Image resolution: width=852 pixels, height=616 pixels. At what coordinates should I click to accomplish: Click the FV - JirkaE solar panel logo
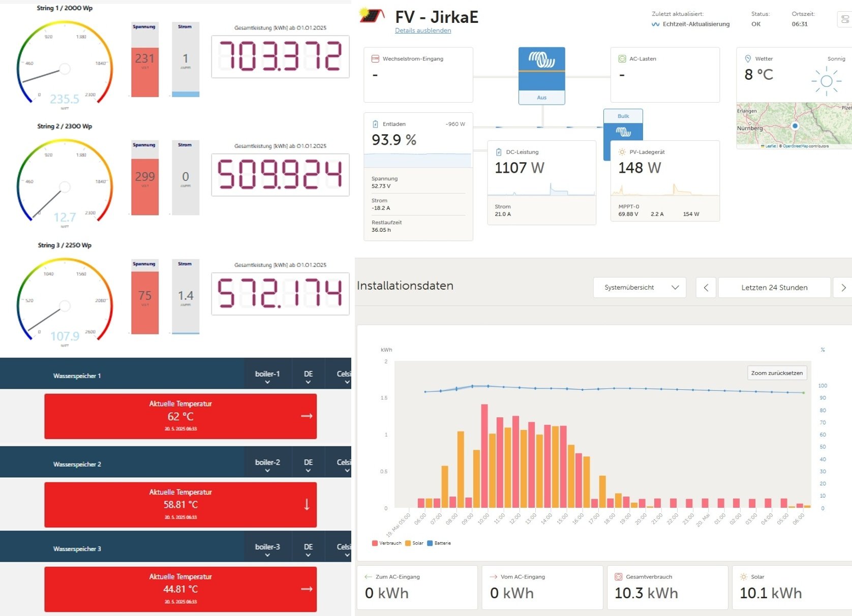click(372, 15)
